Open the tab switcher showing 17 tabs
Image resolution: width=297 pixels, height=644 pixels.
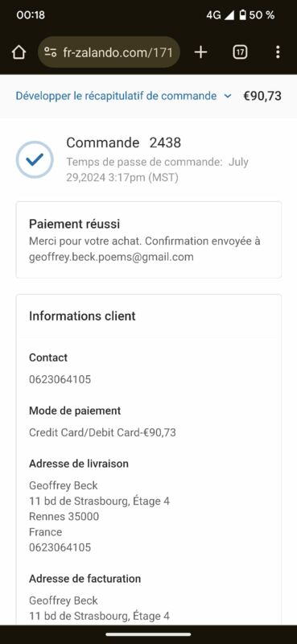click(240, 52)
